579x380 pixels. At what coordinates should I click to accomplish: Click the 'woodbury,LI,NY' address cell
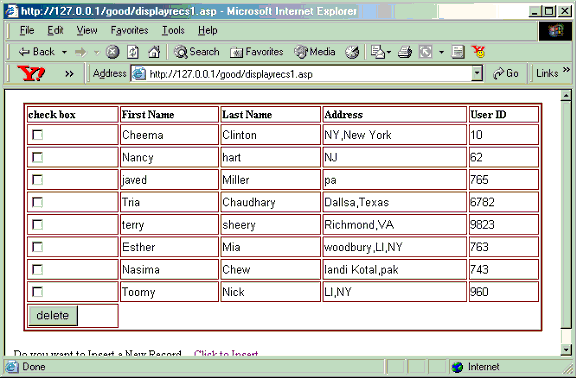point(395,247)
